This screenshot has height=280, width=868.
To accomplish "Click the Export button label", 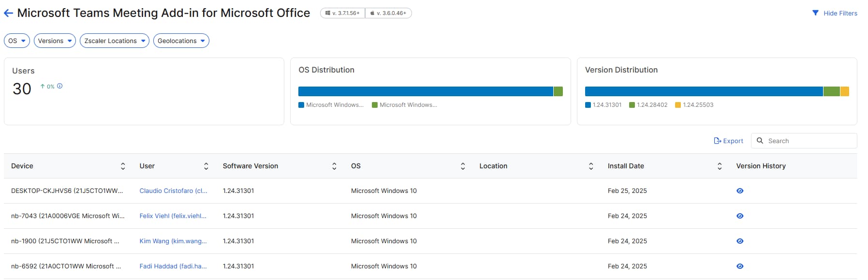I will coord(733,141).
